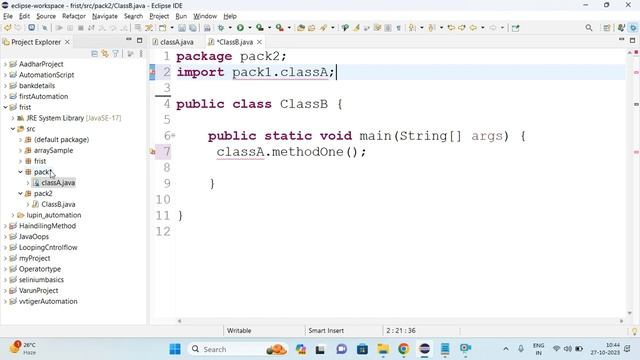Minimize the Project Explorer panel
The height and width of the screenshot is (360, 640).
pos(129,40)
